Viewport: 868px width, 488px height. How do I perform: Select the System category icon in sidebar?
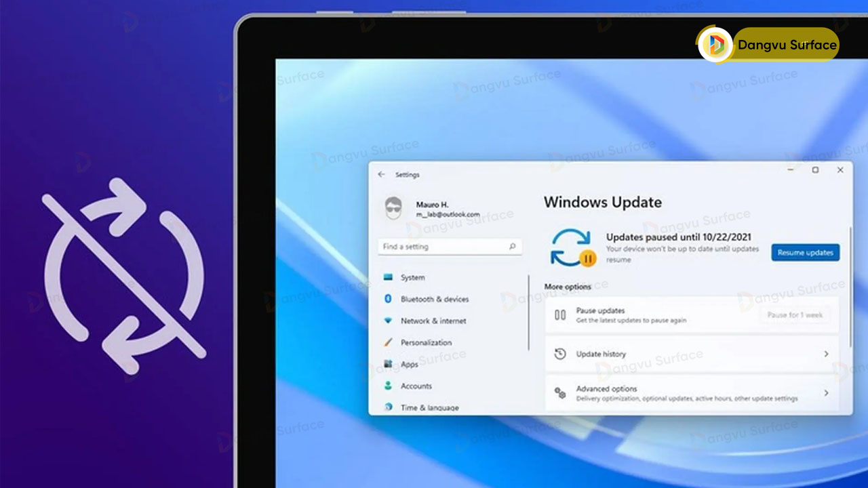coord(389,277)
